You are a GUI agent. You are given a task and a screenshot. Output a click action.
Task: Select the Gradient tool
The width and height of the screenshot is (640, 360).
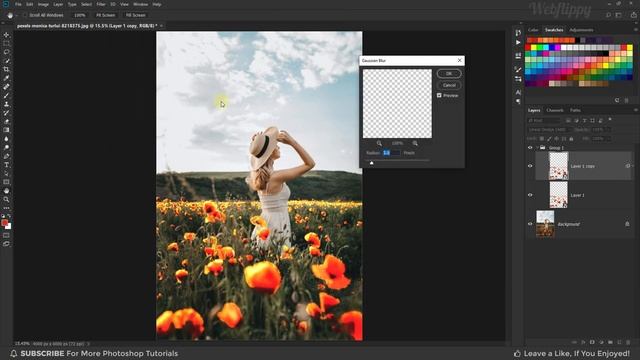(x=7, y=130)
